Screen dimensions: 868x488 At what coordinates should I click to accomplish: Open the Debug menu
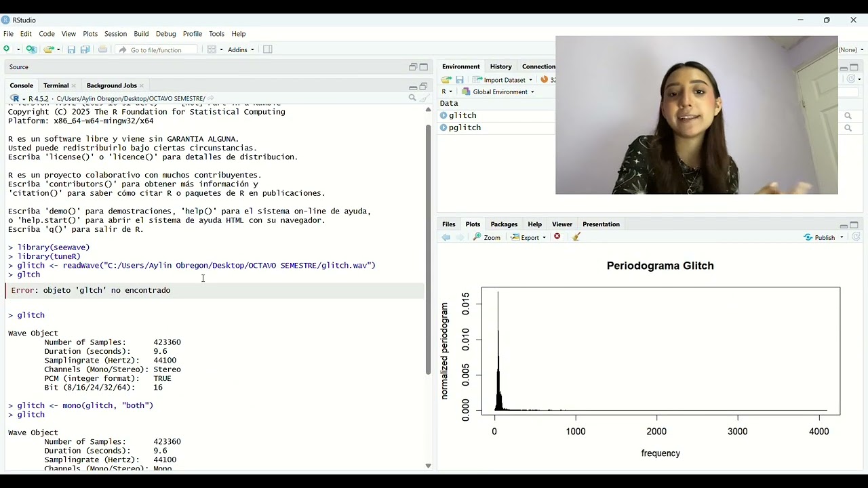coord(165,34)
